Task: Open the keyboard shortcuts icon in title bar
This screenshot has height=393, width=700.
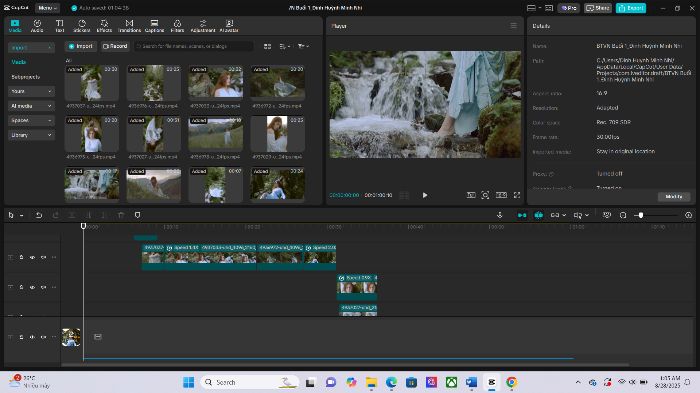Action: [x=549, y=8]
